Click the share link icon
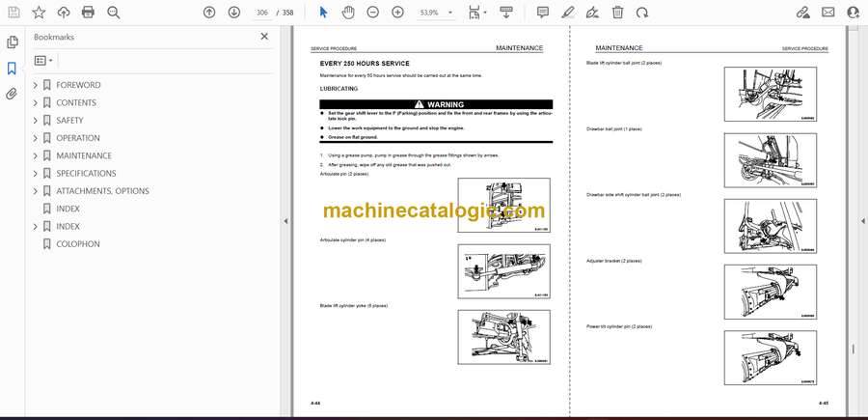Viewport: 868px width, 420px height. tap(803, 13)
